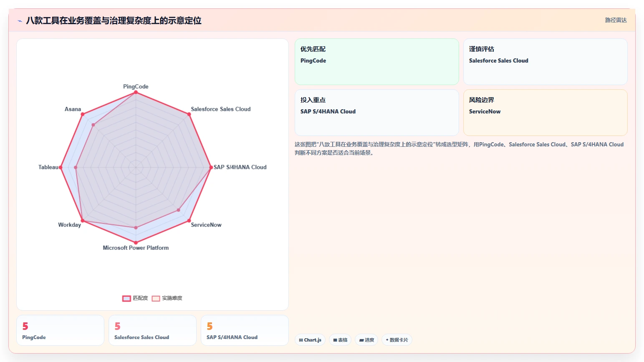Click the Salesforce Sales Cloud radar axis label

coord(221,109)
